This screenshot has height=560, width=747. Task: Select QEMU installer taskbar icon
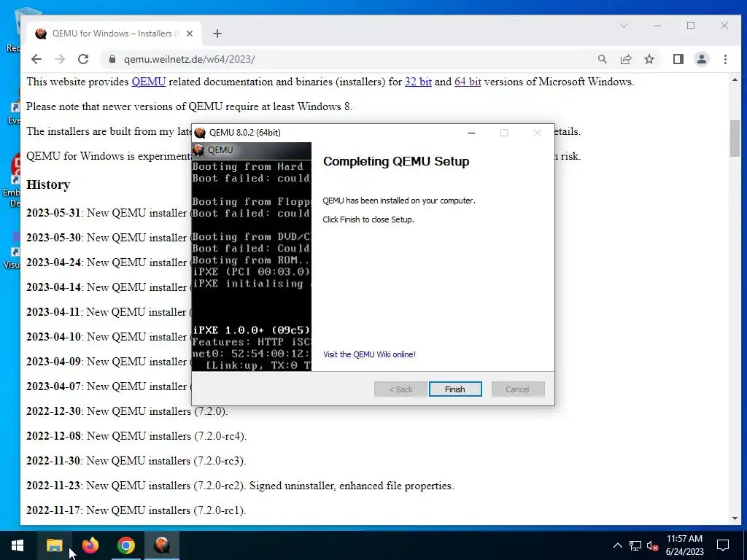pyautogui.click(x=162, y=545)
